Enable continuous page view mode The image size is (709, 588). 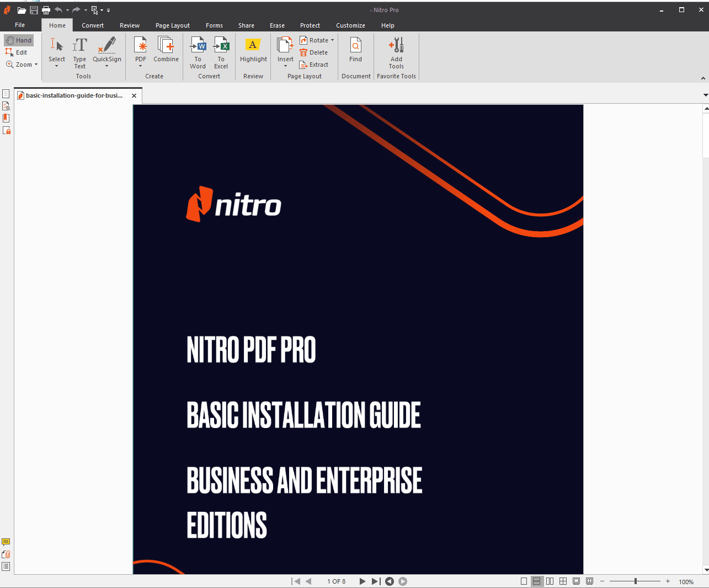[x=536, y=581]
